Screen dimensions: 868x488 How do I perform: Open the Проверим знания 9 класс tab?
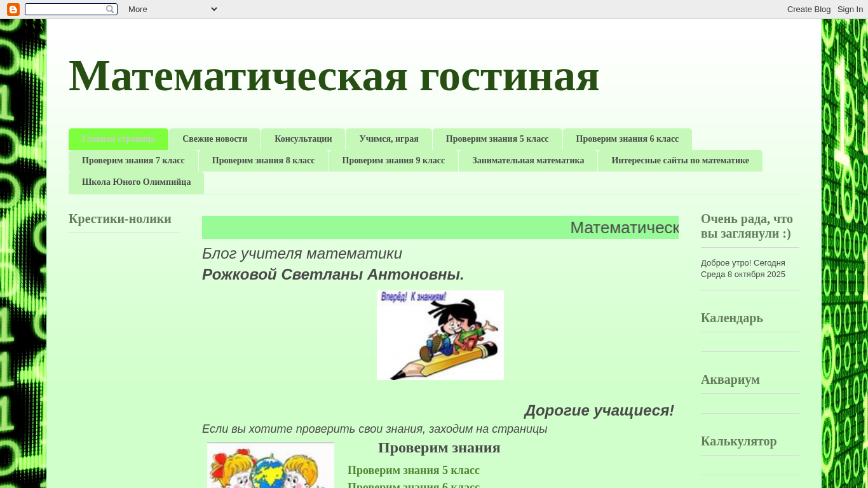pos(393,161)
